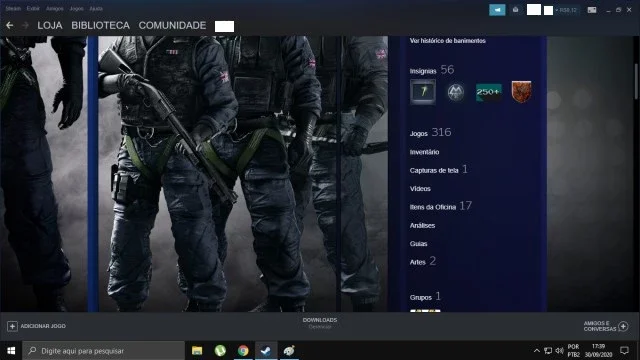This screenshot has width=640, height=360.
Task: Open uTorrent from the taskbar
Action: point(220,351)
